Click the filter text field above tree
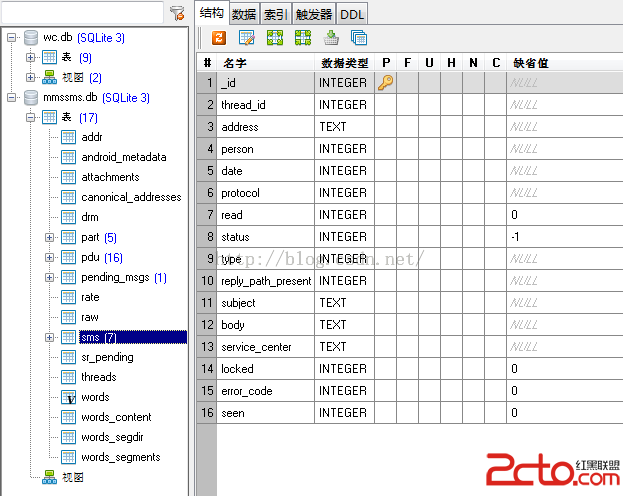 click(x=81, y=13)
